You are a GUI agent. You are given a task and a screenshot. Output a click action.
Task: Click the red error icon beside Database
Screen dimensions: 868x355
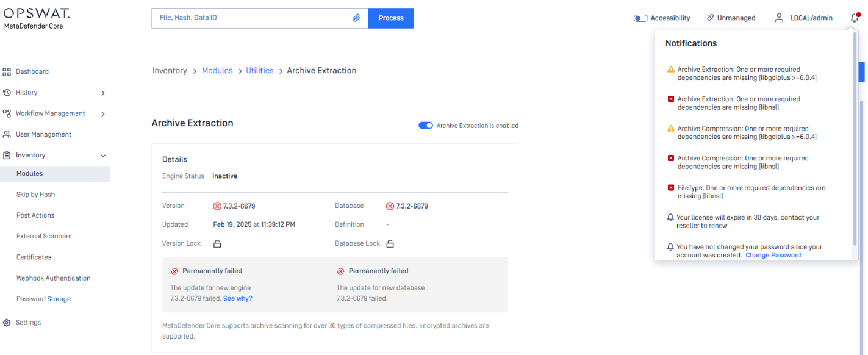pos(390,206)
